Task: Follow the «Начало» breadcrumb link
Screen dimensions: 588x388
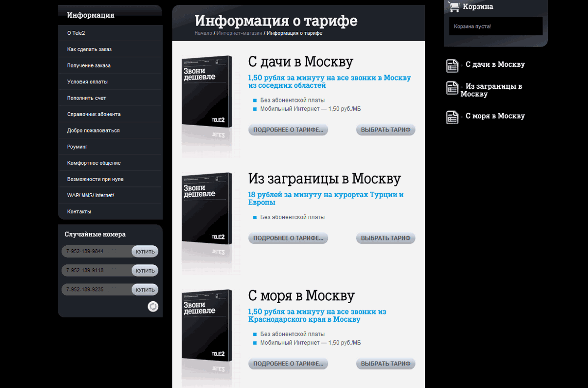Action: pyautogui.click(x=203, y=33)
